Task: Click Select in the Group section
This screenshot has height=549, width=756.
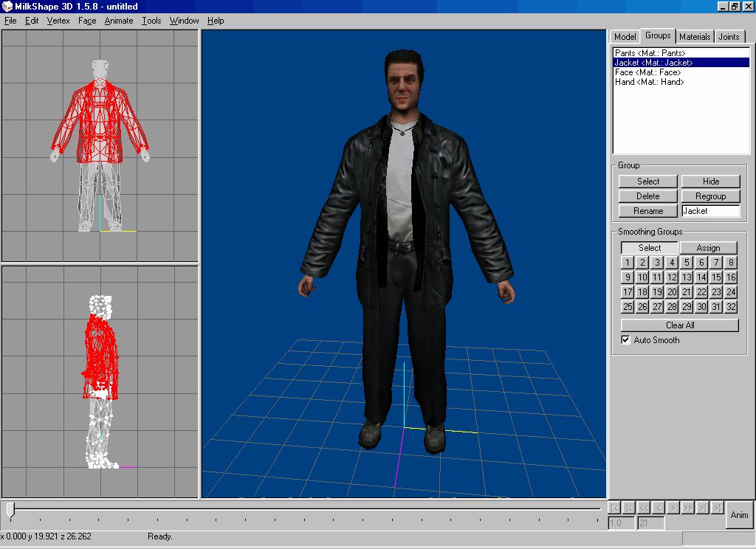Action: [648, 182]
